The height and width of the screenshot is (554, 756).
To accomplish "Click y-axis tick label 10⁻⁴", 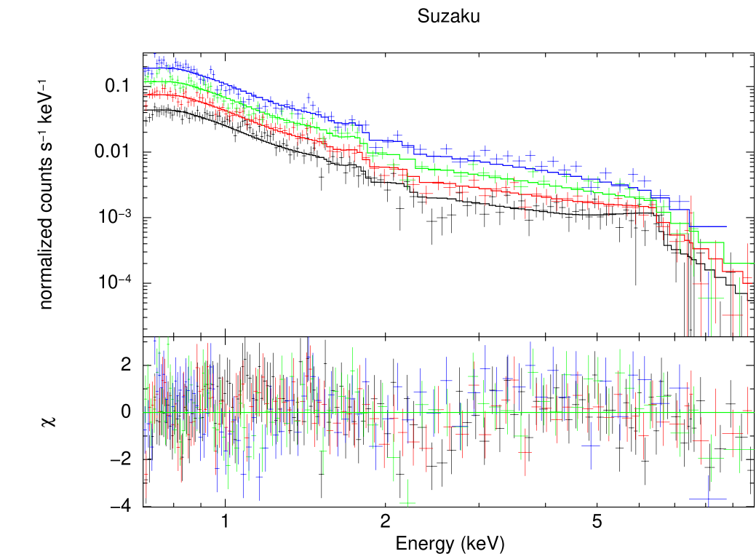I will (x=114, y=281).
